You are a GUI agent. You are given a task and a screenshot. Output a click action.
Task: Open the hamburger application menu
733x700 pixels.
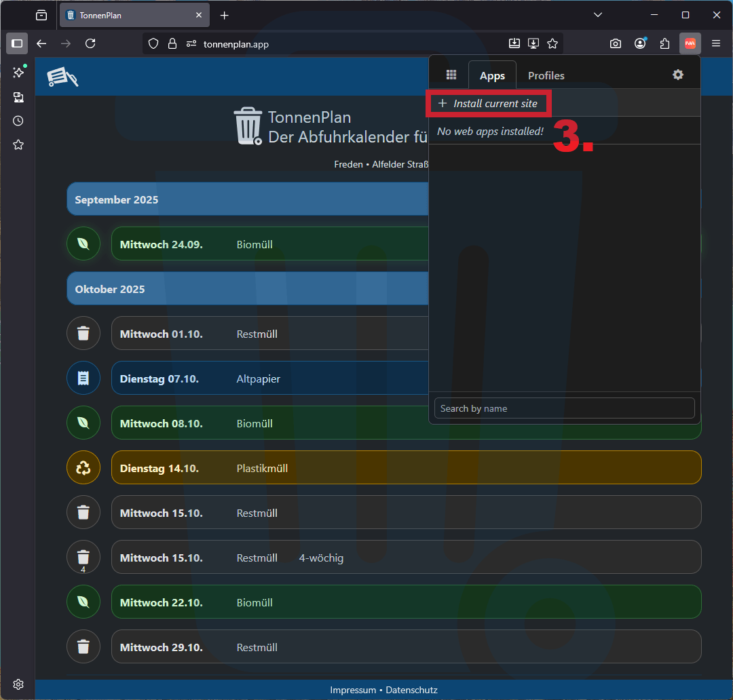point(715,43)
